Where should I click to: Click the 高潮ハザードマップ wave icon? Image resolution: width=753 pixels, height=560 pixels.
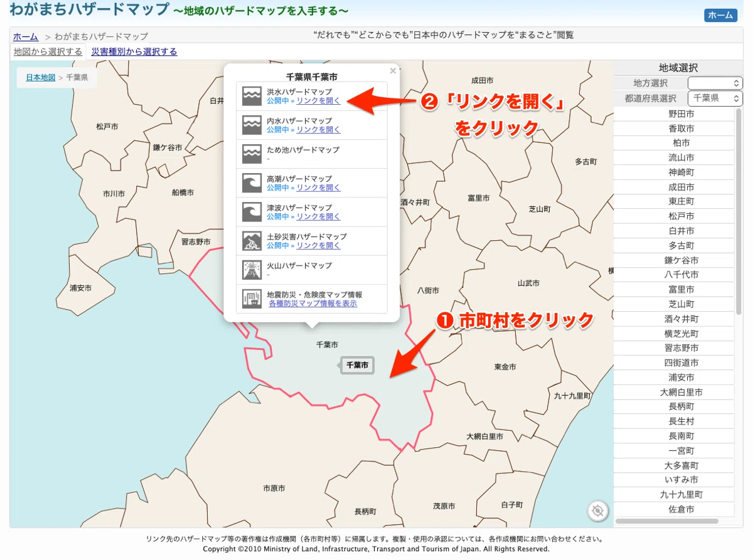click(252, 183)
